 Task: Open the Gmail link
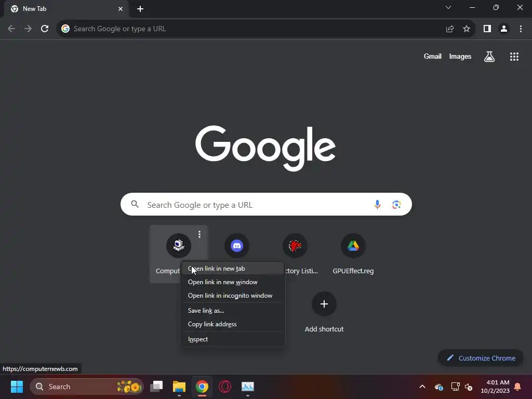(x=433, y=56)
